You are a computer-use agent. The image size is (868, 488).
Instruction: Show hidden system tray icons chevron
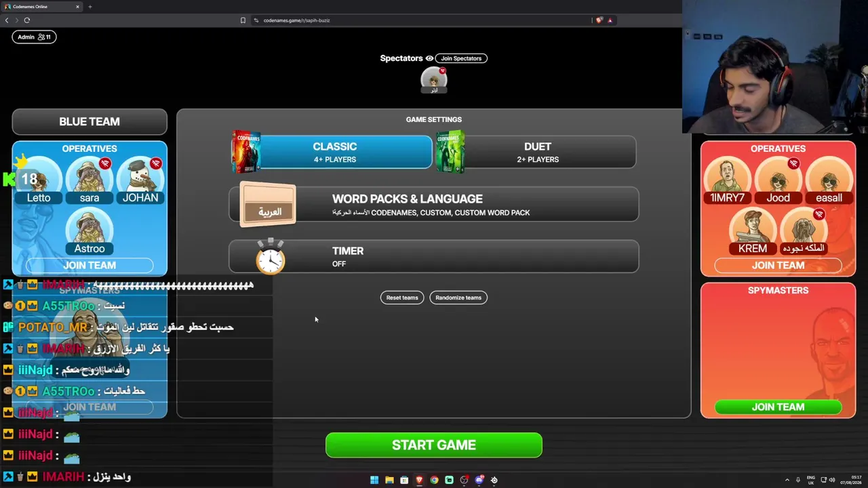tap(787, 480)
